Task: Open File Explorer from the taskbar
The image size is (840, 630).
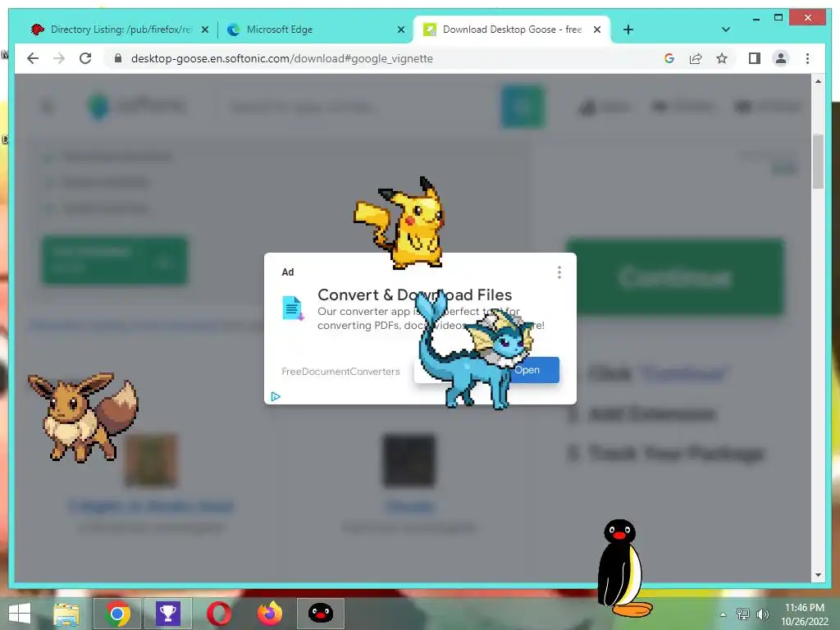Action: pyautogui.click(x=66, y=614)
